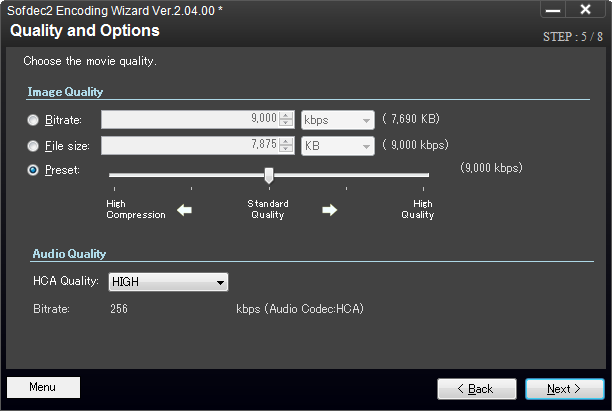Image resolution: width=612 pixels, height=411 pixels.
Task: Click the File size value input field
Action: 190,146
